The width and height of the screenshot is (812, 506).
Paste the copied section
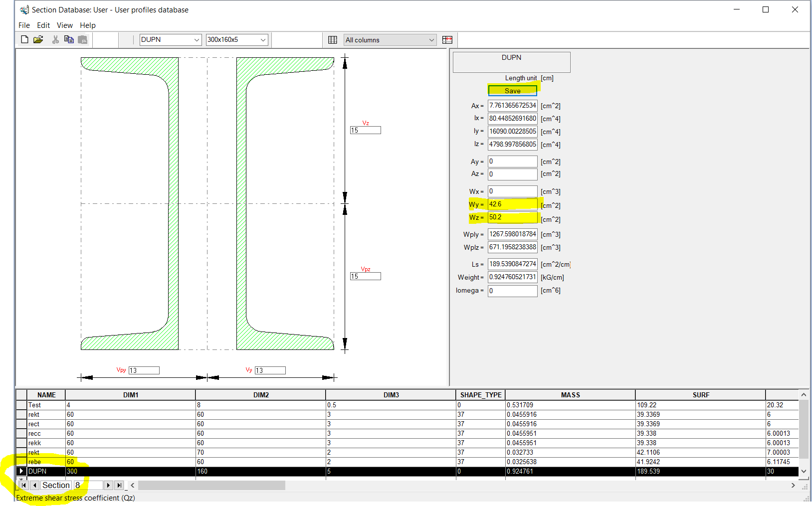click(x=83, y=39)
